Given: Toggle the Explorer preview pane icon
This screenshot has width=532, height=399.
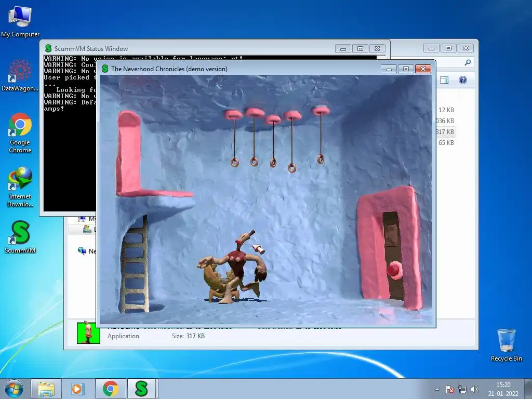Looking at the screenshot, I should 444,79.
